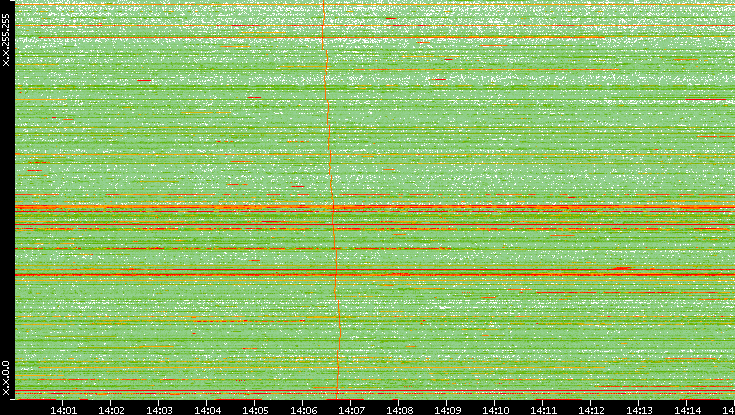Screen dimensions: 735x415
Task: Click the 14:13 time axis label
Action: pyautogui.click(x=639, y=410)
